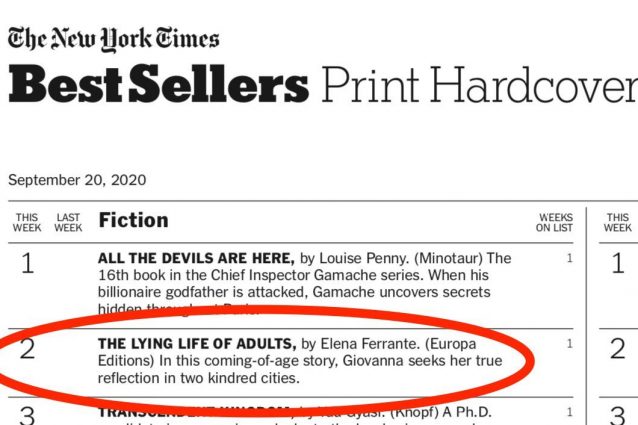Click the rank 3 number in Fiction
This screenshot has width=638, height=425.
tap(27, 415)
